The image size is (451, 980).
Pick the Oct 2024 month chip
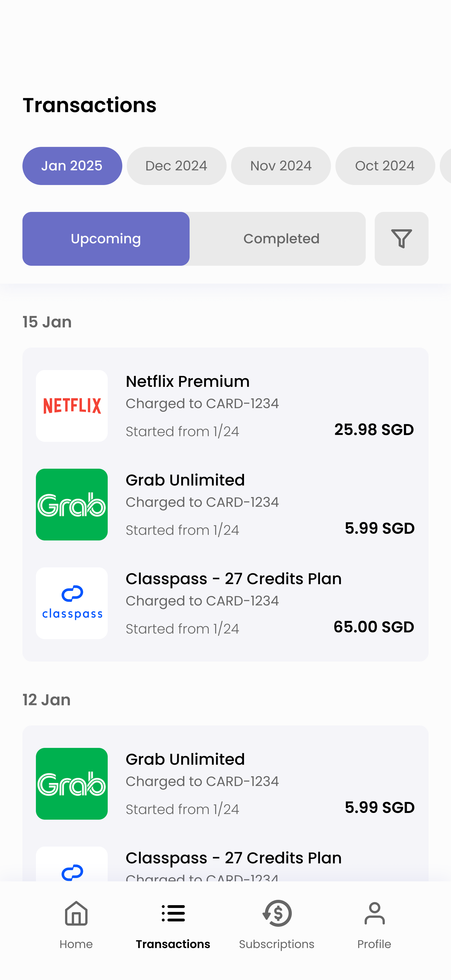tap(385, 166)
